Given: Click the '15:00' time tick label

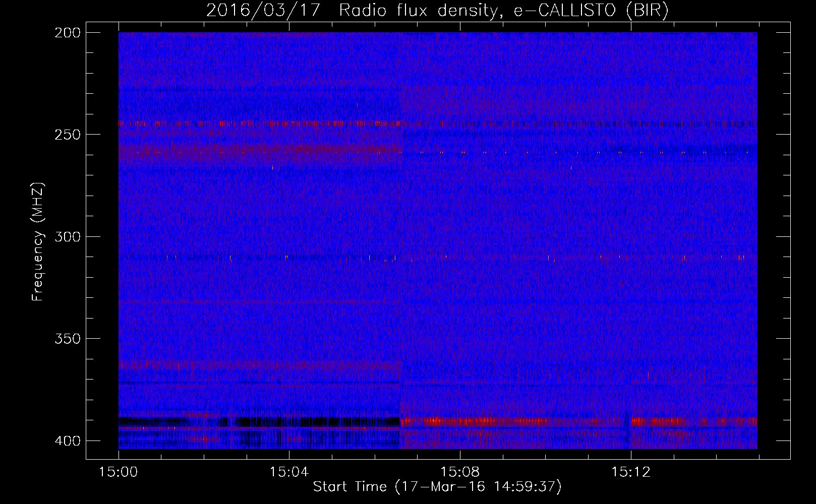Looking at the screenshot, I should click(119, 472).
